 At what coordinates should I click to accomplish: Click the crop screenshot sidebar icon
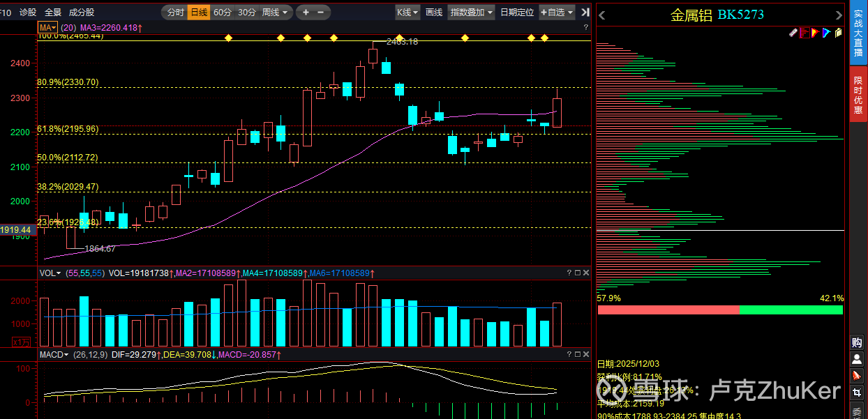857,393
